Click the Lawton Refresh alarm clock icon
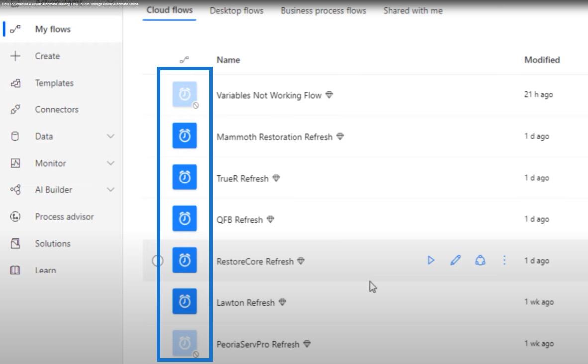 pyautogui.click(x=185, y=302)
